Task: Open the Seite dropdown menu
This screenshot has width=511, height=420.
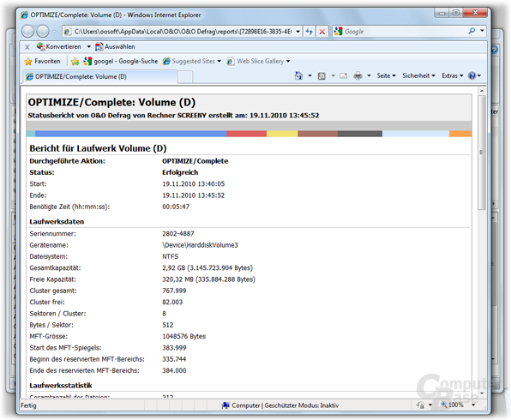Action: [386, 75]
